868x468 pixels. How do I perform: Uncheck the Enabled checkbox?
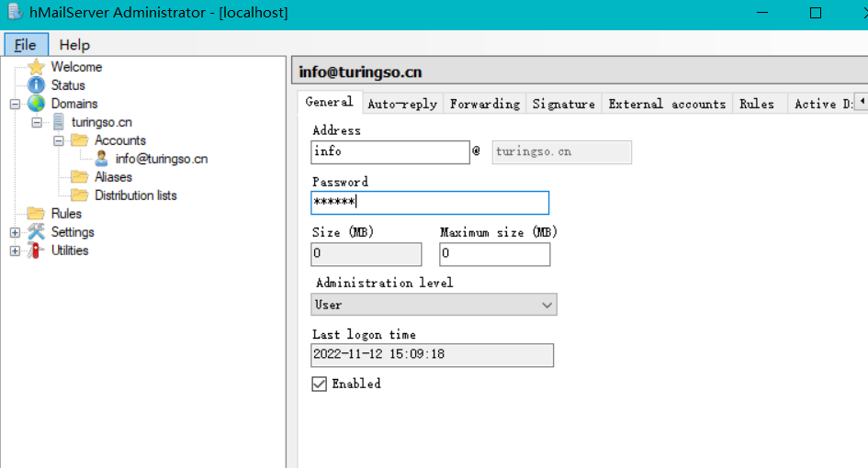click(x=320, y=384)
